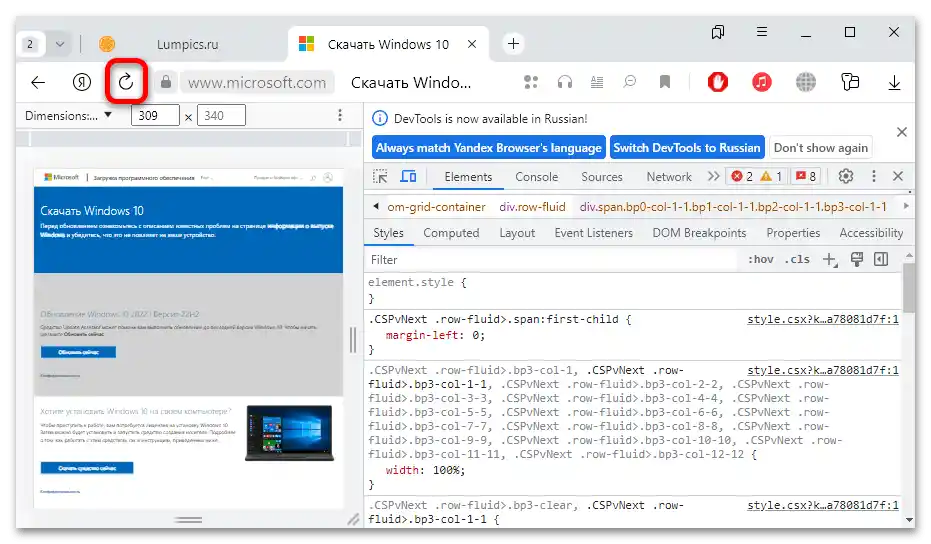This screenshot has height=544, width=931.
Task: Open the browser hamburger menu
Action: coord(762,32)
